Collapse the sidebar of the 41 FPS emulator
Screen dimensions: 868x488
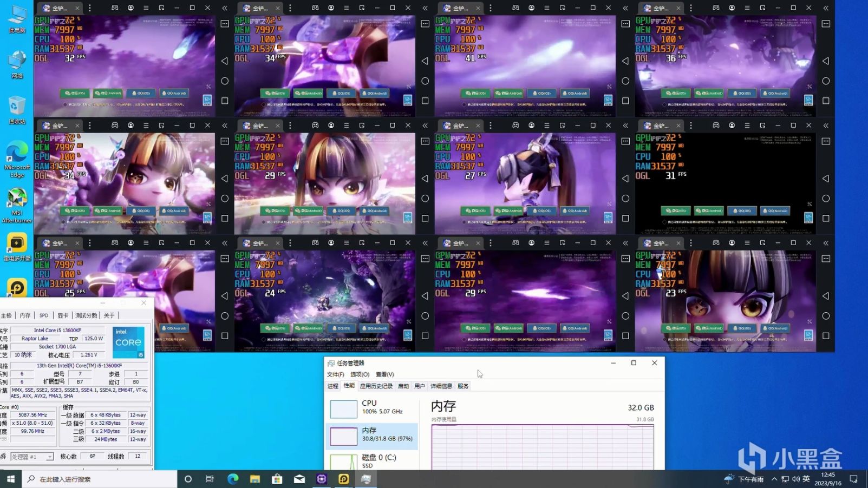pos(625,8)
